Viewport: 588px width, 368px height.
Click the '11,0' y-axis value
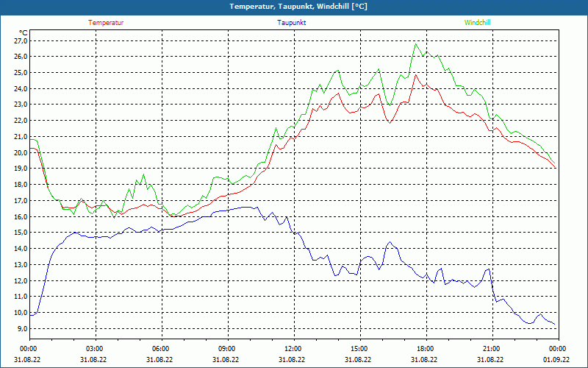tap(21, 297)
